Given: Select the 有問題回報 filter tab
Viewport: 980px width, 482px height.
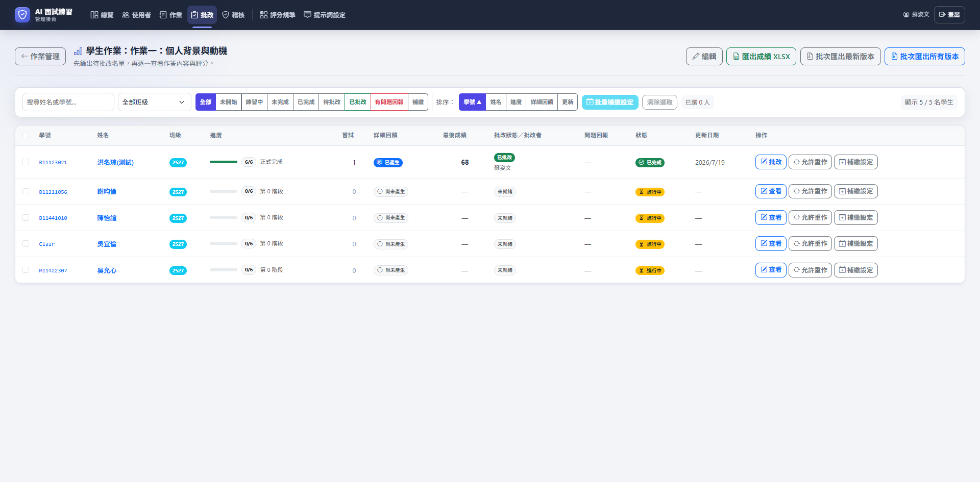Looking at the screenshot, I should [389, 102].
